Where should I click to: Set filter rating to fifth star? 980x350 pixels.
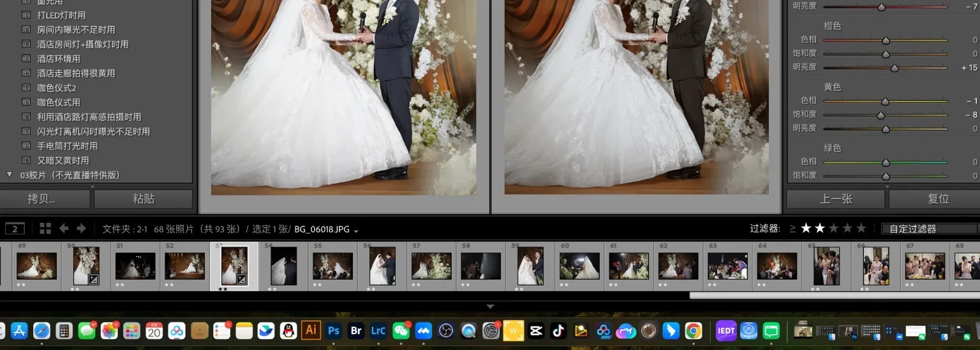(x=861, y=228)
